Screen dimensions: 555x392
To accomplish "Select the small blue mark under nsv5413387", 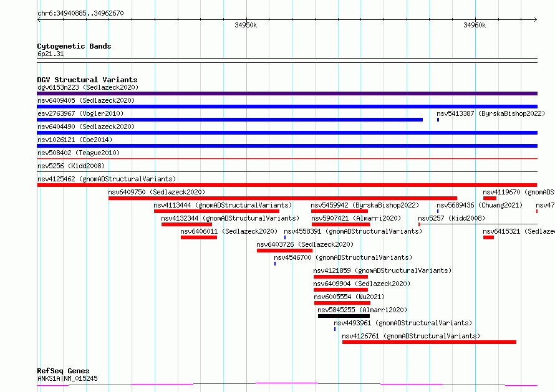I will (x=438, y=120).
